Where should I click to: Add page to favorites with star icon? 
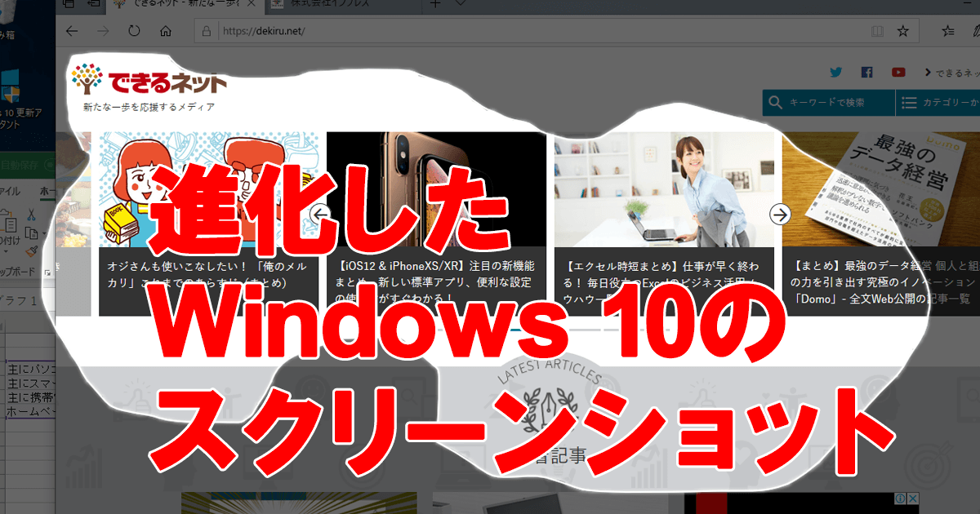coord(902,31)
